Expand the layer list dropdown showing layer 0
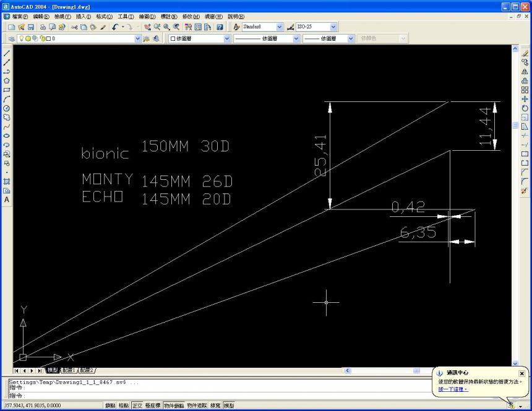This screenshot has height=411, width=532. pos(137,38)
